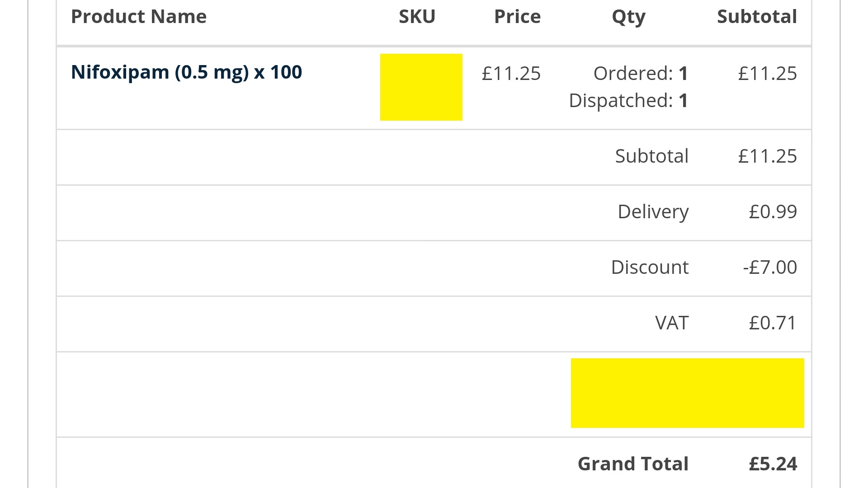This screenshot has height=488, width=868.
Task: Click the Subtotal column header
Action: point(757,17)
